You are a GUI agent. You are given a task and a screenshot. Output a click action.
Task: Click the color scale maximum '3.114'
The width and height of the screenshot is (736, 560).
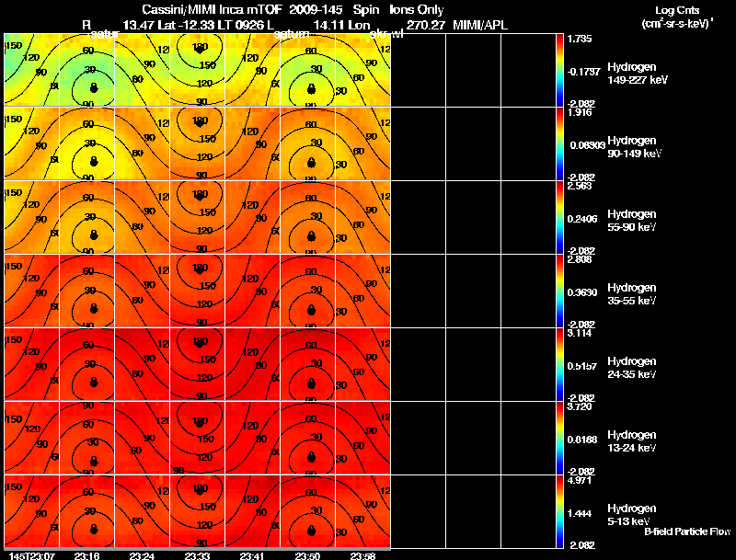(580, 333)
